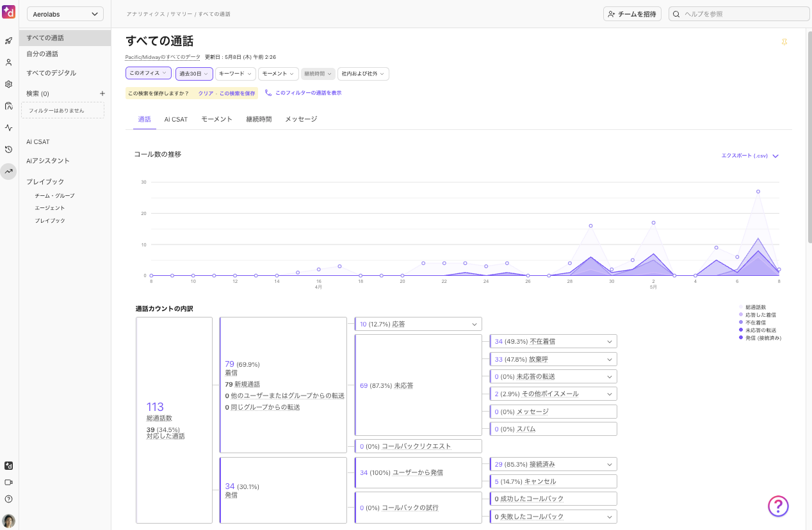
Task: Expand the 0 失敗したコールバック row
Action: click(x=553, y=517)
